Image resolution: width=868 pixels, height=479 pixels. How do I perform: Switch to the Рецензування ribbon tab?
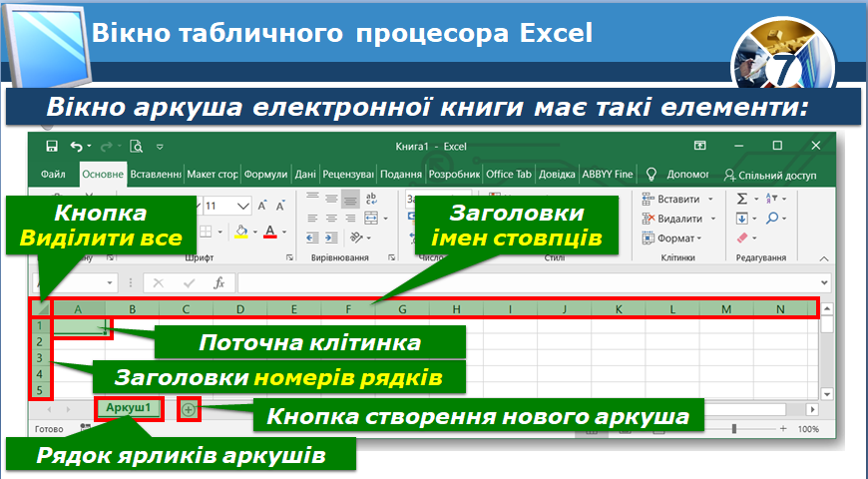[x=348, y=175]
